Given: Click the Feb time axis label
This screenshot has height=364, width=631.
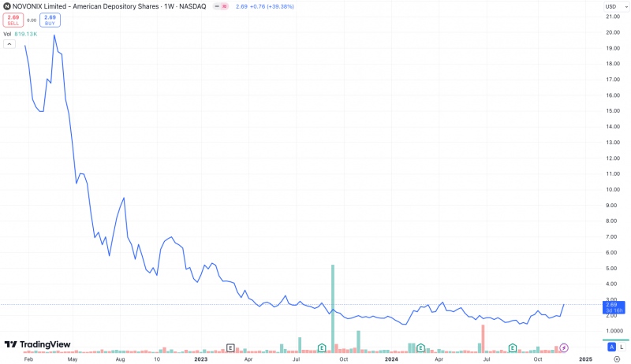Looking at the screenshot, I should pos(28,358).
